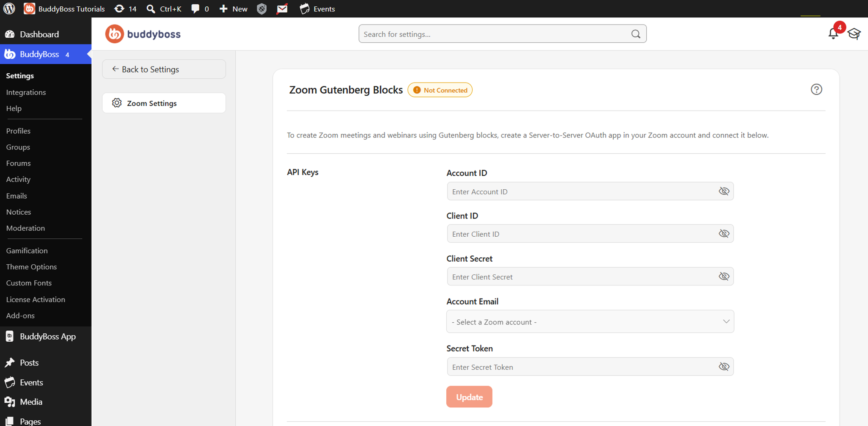868x426 pixels.
Task: Open License Activation in sidebar
Action: (x=36, y=299)
